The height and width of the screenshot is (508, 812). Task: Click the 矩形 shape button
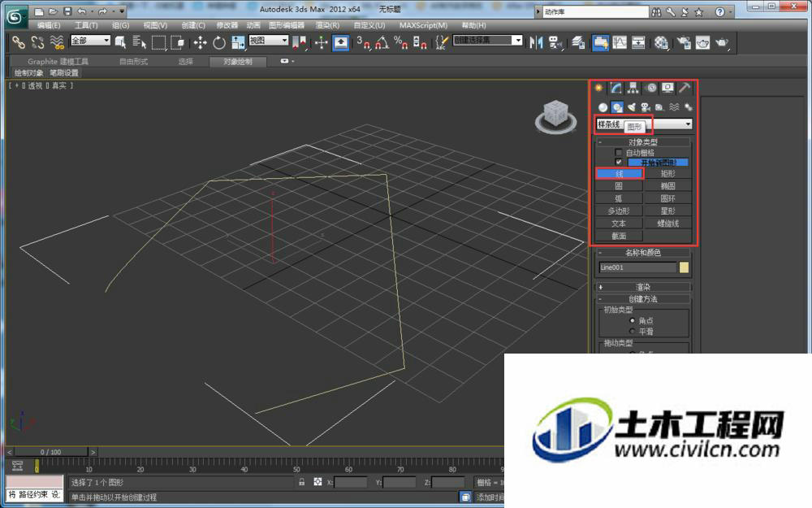point(668,174)
